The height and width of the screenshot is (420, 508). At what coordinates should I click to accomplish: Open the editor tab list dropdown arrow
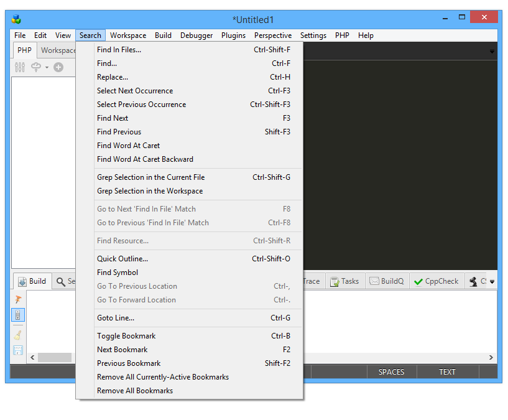point(492,52)
